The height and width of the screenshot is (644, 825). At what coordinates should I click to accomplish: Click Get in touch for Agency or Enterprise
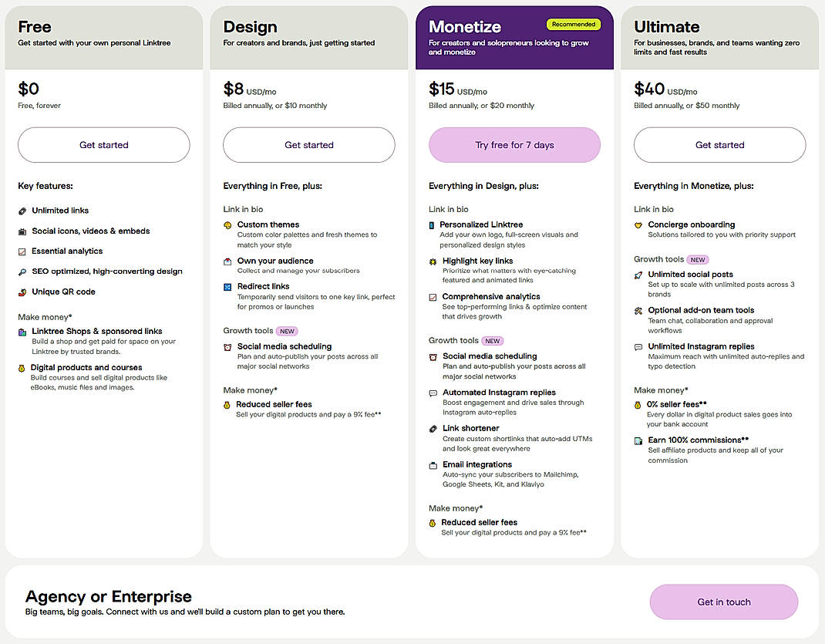coord(723,602)
